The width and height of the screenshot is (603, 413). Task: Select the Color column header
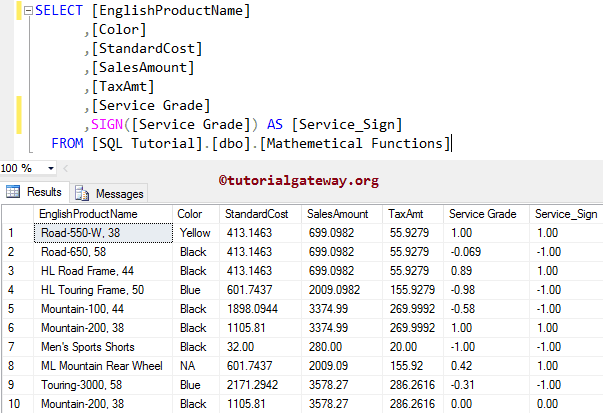point(189,213)
